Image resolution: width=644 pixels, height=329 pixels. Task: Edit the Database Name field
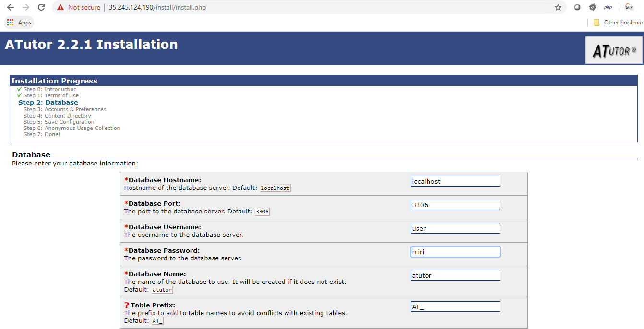pyautogui.click(x=455, y=275)
